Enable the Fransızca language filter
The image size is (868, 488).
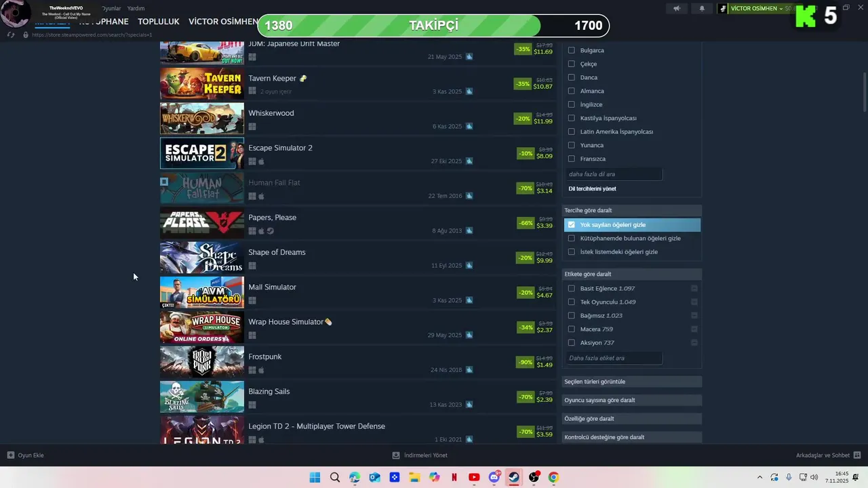(x=571, y=159)
